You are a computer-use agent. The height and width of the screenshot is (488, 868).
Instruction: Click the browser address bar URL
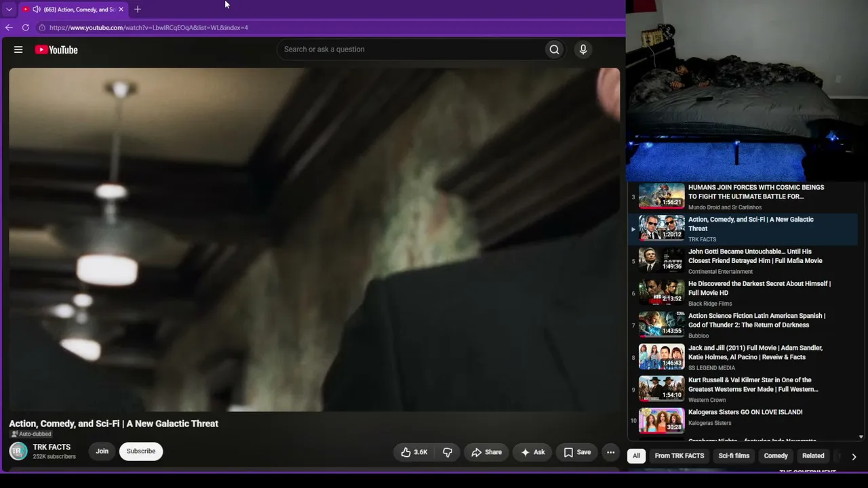pyautogui.click(x=149, y=28)
